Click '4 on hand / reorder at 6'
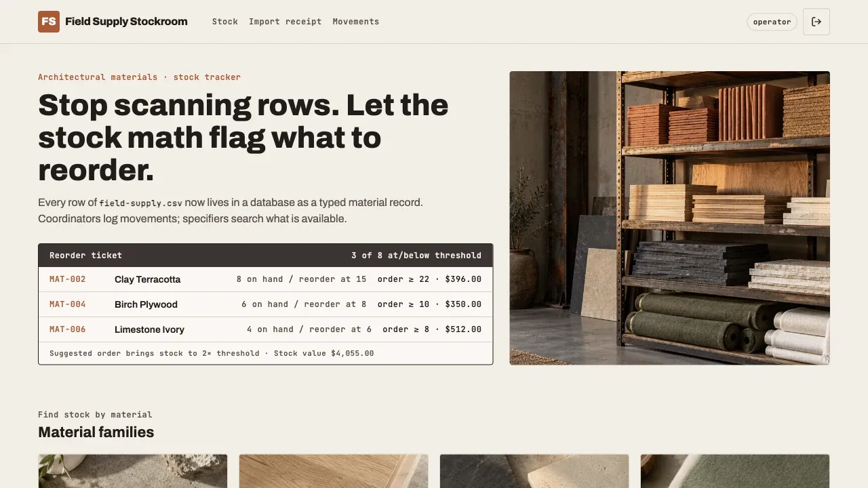This screenshot has width=868, height=488. click(x=309, y=329)
